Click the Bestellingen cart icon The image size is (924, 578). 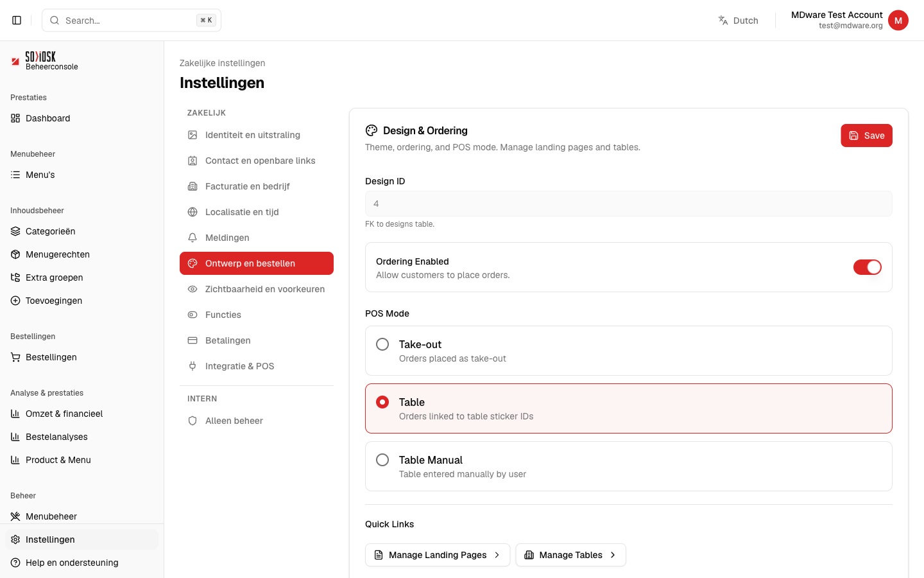15,357
